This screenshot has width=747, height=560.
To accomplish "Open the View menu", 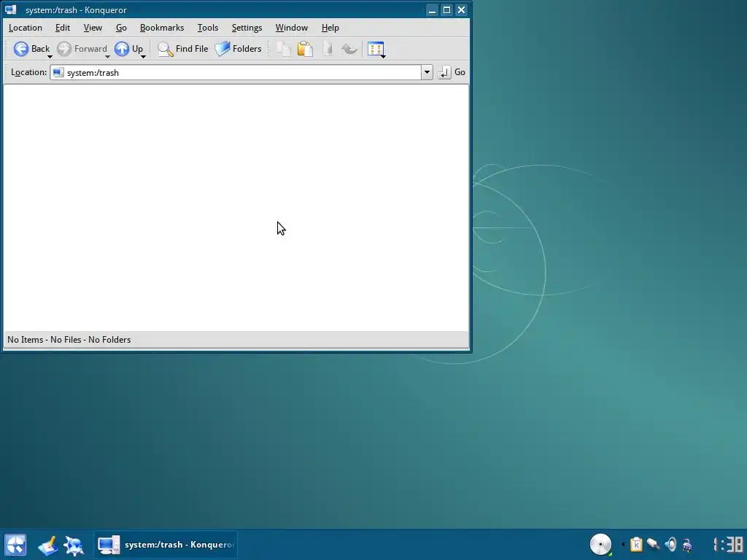I will pos(93,28).
